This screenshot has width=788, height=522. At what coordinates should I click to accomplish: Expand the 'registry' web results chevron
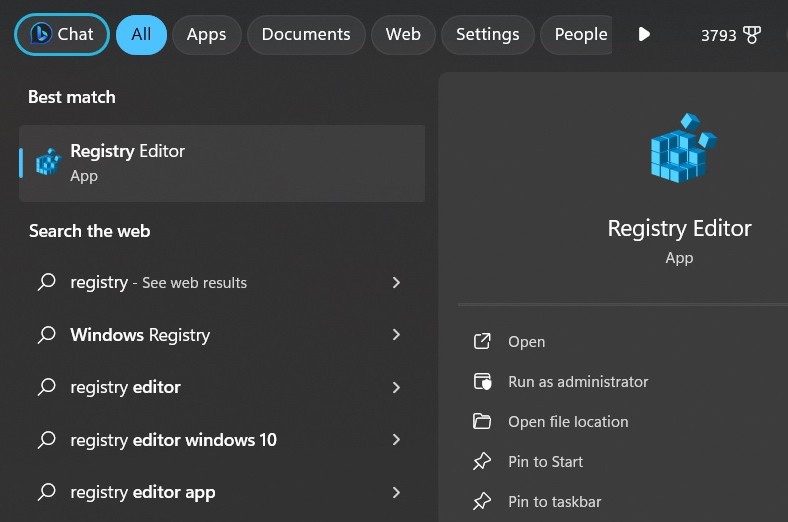(x=396, y=282)
